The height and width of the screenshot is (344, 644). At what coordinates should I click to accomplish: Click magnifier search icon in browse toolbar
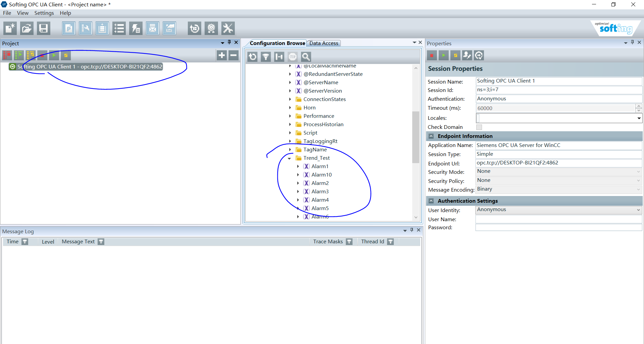point(306,57)
